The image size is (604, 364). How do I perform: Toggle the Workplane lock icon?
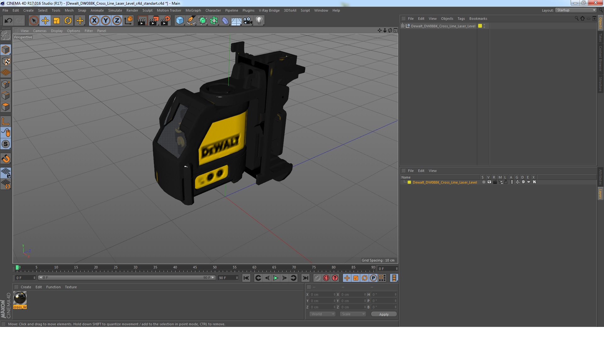6,173
